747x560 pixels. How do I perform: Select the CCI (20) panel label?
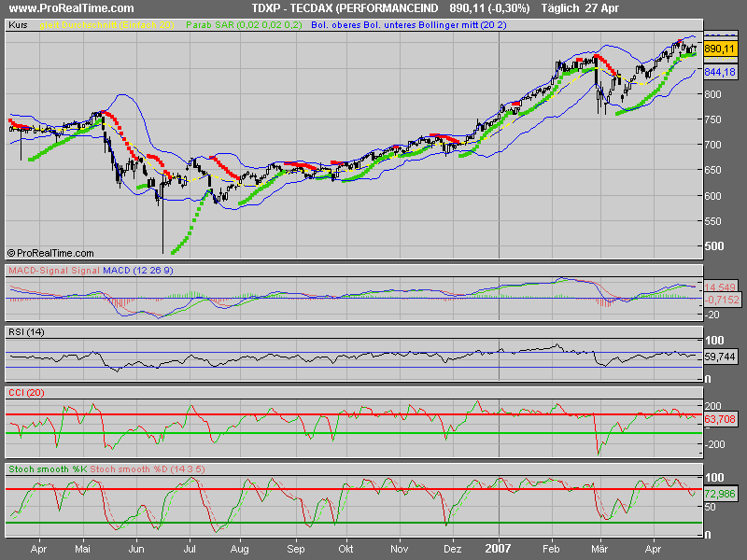click(x=26, y=393)
